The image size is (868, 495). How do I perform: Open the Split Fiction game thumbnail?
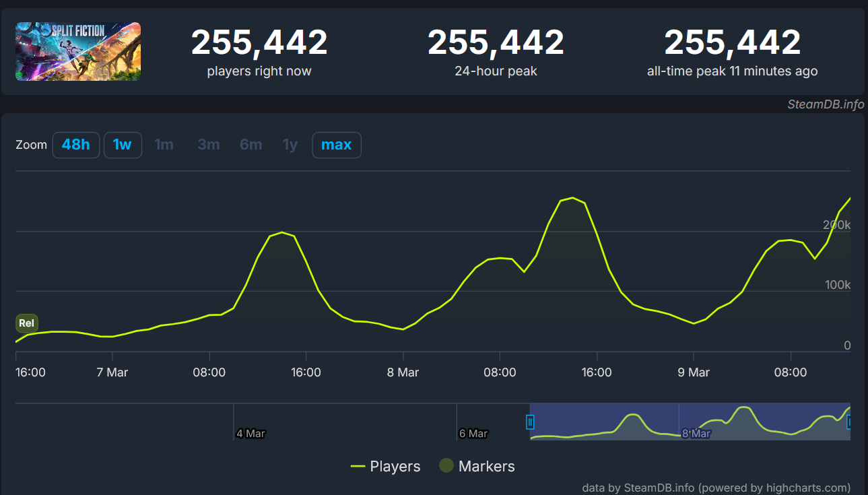(78, 51)
